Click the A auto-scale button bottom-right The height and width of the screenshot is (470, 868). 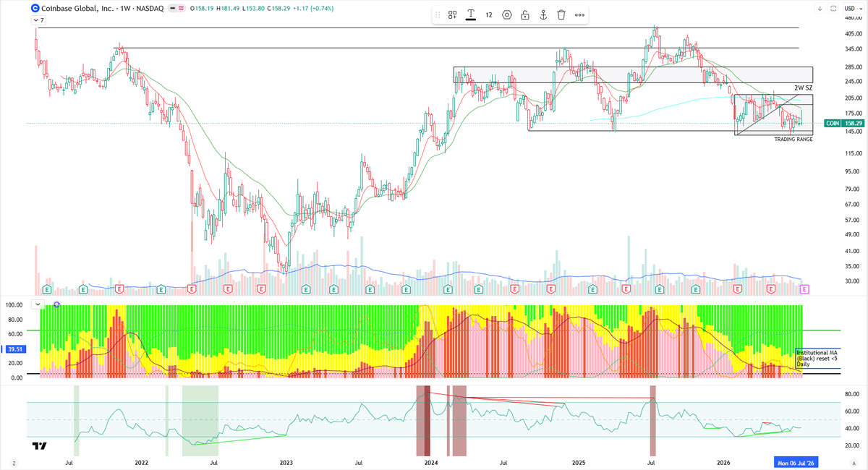[x=855, y=462]
